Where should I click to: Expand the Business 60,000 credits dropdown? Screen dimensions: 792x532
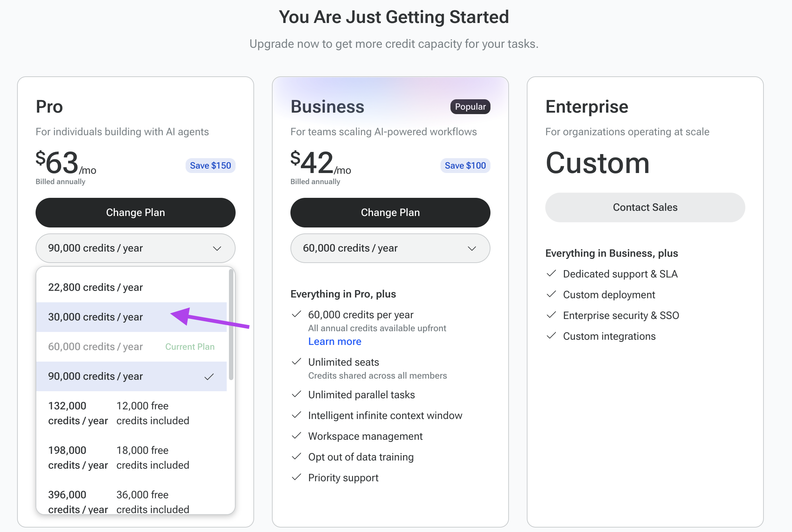(390, 248)
